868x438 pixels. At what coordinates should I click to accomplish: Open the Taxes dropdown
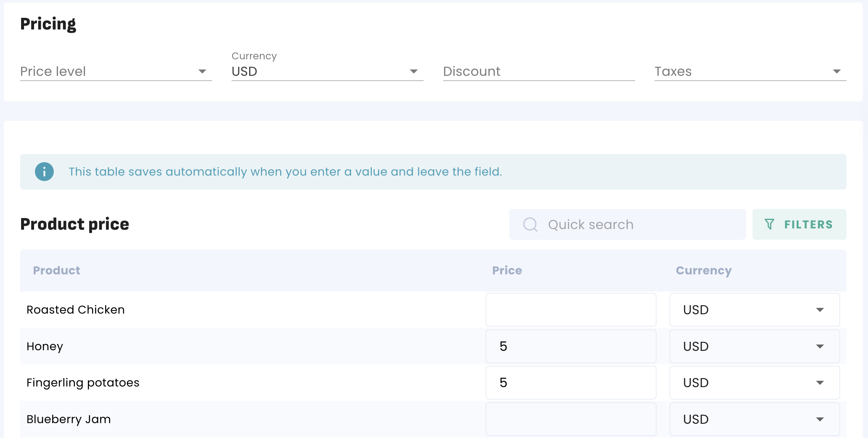[750, 71]
